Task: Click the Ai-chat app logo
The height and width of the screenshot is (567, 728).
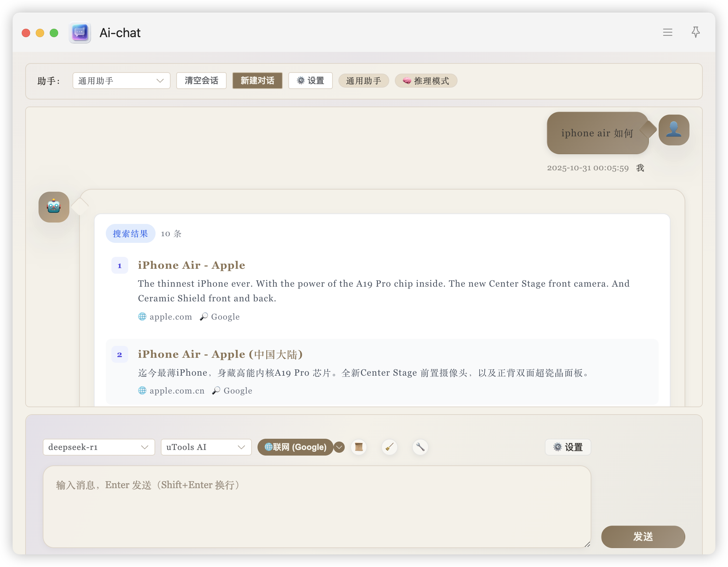Action: click(80, 33)
